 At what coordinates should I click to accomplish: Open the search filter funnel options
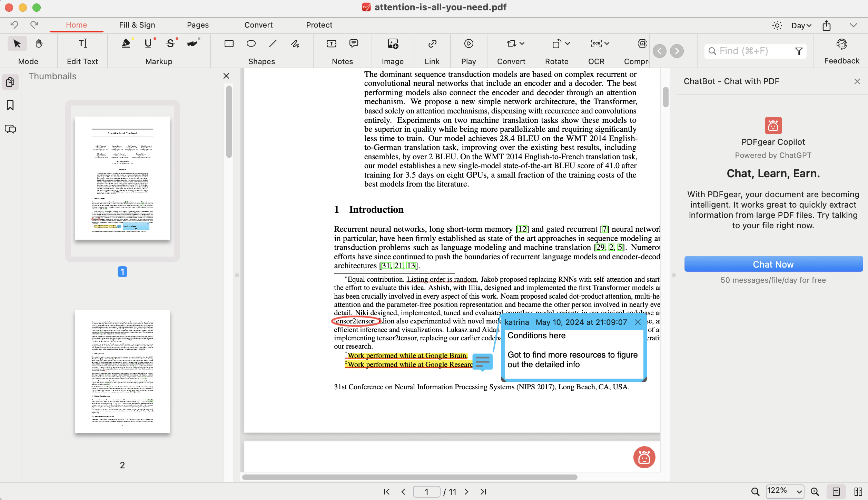(x=799, y=51)
